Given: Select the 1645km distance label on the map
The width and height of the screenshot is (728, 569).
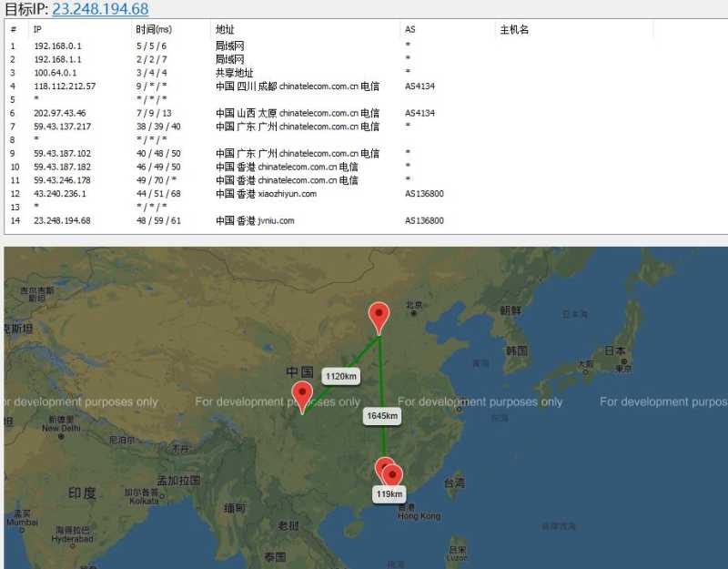Looking at the screenshot, I should pos(382,416).
